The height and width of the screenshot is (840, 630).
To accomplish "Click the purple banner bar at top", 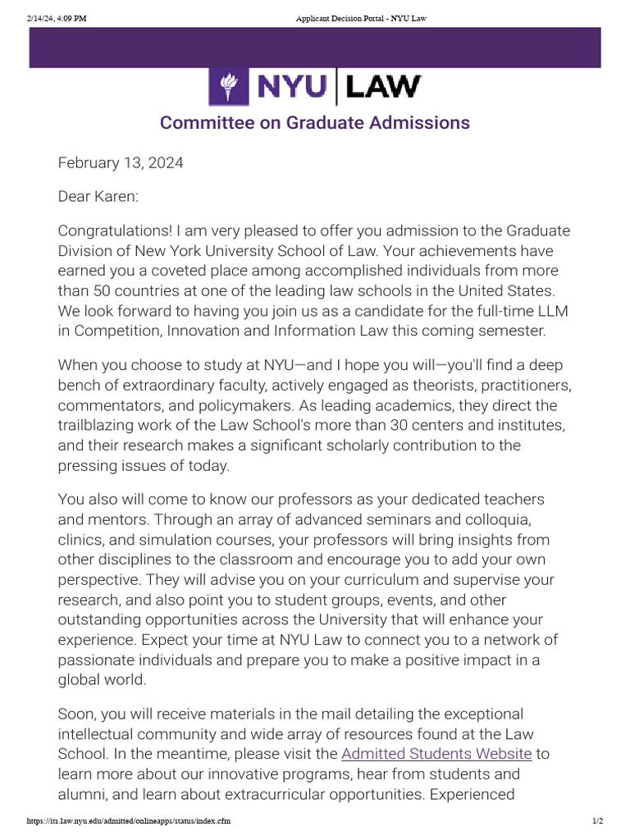I will 315,48.
